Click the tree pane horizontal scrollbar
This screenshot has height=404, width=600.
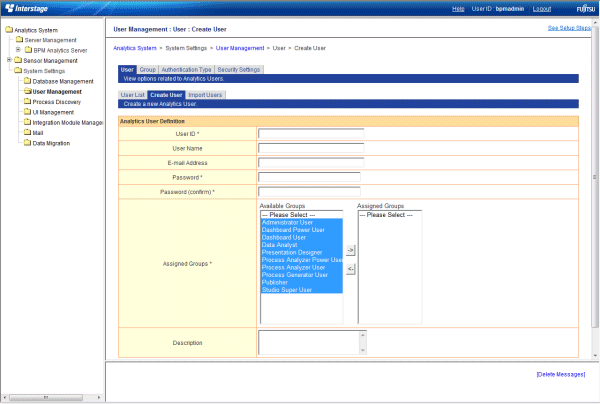click(46, 397)
